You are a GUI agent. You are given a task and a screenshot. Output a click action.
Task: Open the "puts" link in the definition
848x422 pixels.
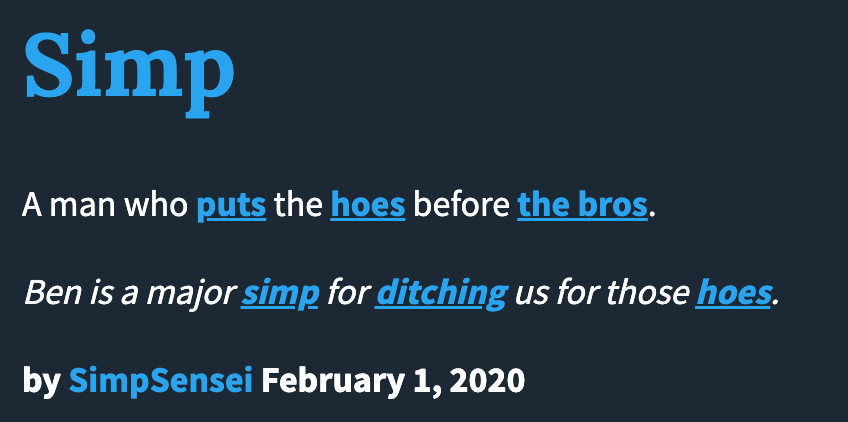(231, 206)
